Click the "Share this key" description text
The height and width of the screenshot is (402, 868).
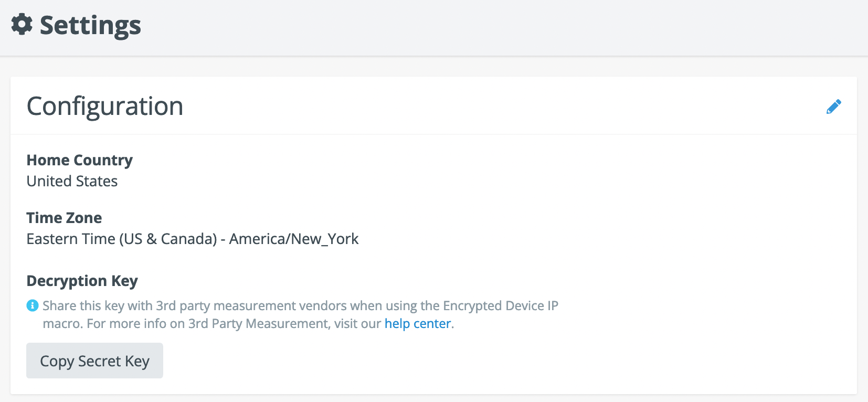coord(83,305)
